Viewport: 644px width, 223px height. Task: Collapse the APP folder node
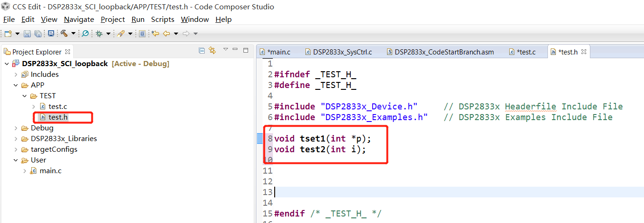point(15,85)
